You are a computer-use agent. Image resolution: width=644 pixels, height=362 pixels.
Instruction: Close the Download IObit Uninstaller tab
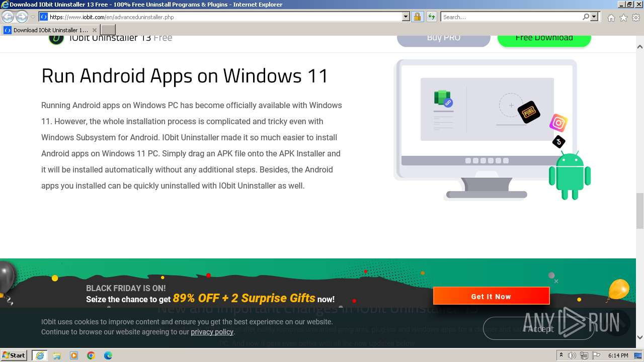click(x=94, y=30)
